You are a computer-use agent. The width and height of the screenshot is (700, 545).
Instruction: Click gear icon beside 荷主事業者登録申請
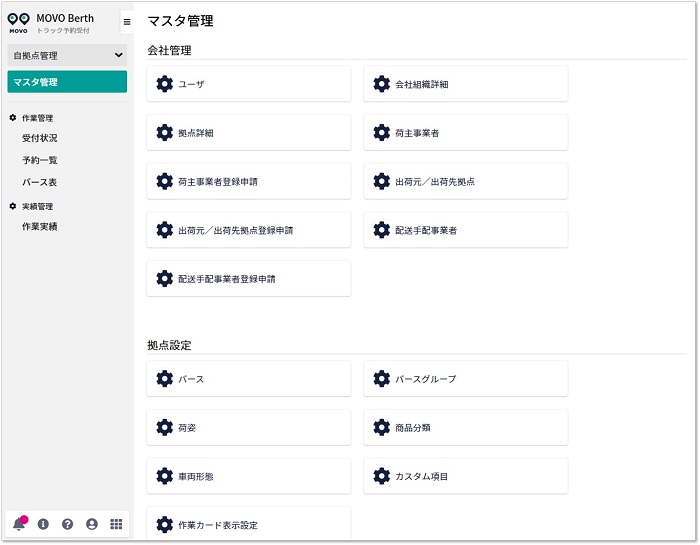[x=165, y=181]
